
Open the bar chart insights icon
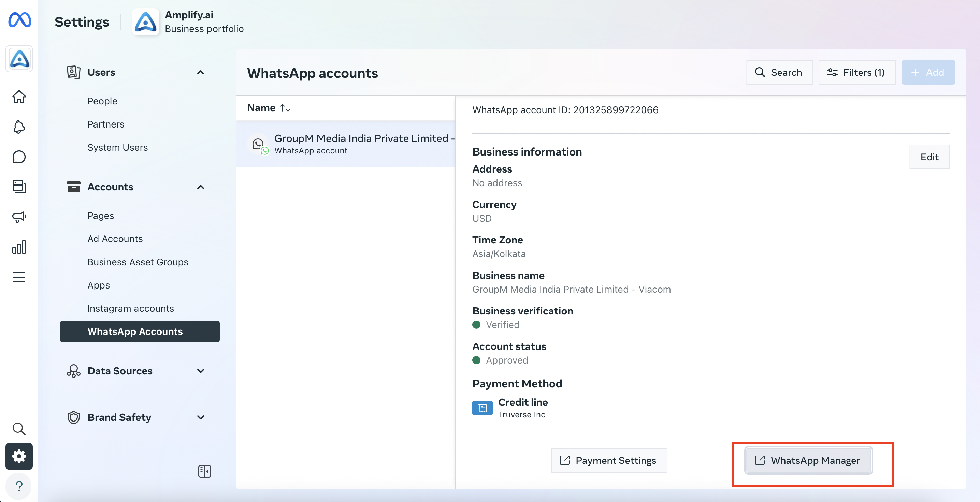[x=19, y=247]
